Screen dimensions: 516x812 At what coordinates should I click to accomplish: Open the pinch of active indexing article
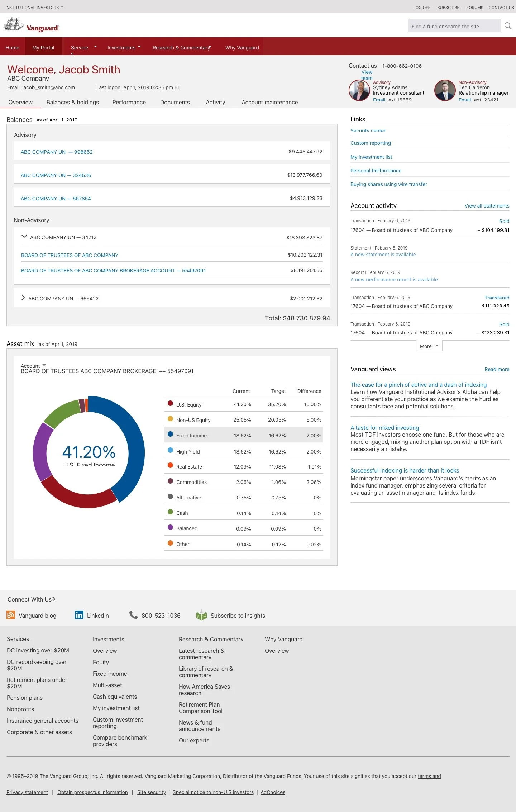coord(419,385)
